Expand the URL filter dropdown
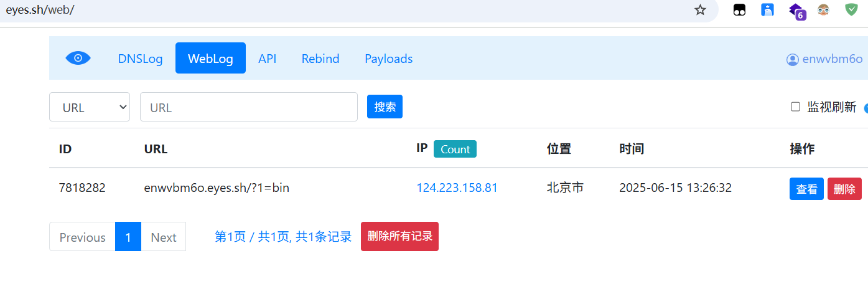Image resolution: width=868 pixels, height=281 pixels. [x=90, y=107]
